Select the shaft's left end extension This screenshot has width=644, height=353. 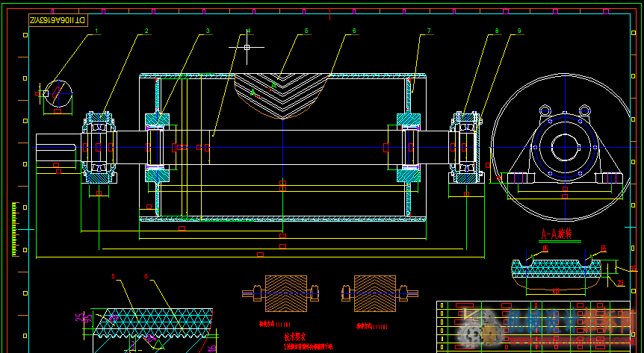58,147
